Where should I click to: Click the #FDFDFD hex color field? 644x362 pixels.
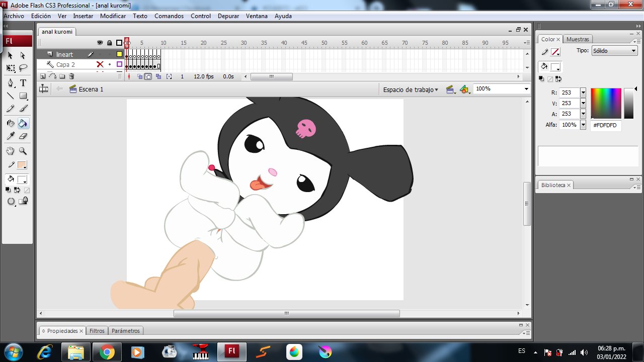click(606, 125)
